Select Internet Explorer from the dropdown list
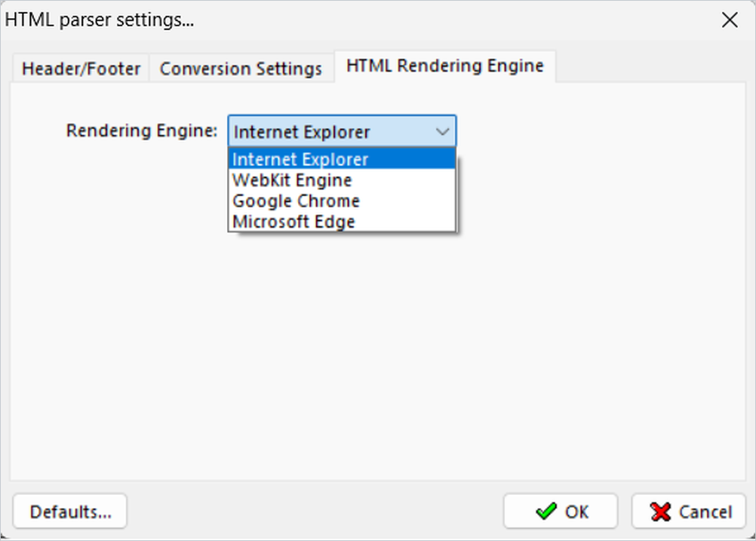 (x=342, y=158)
